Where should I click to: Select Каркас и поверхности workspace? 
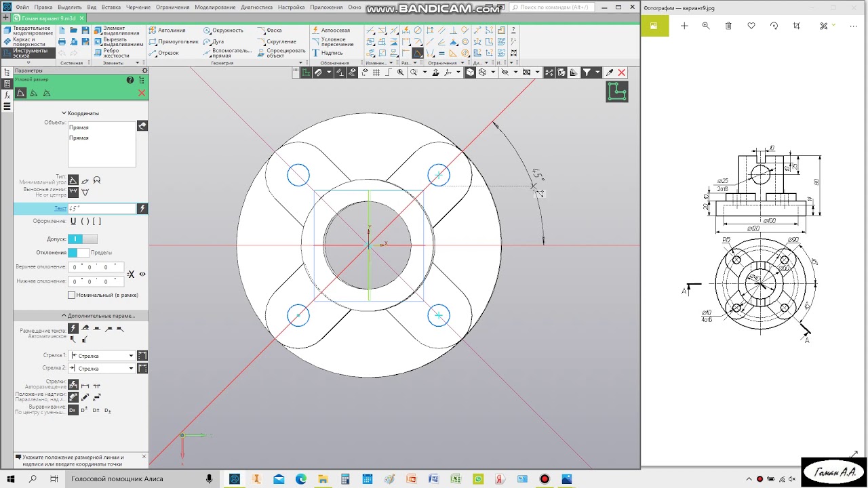pos(28,41)
